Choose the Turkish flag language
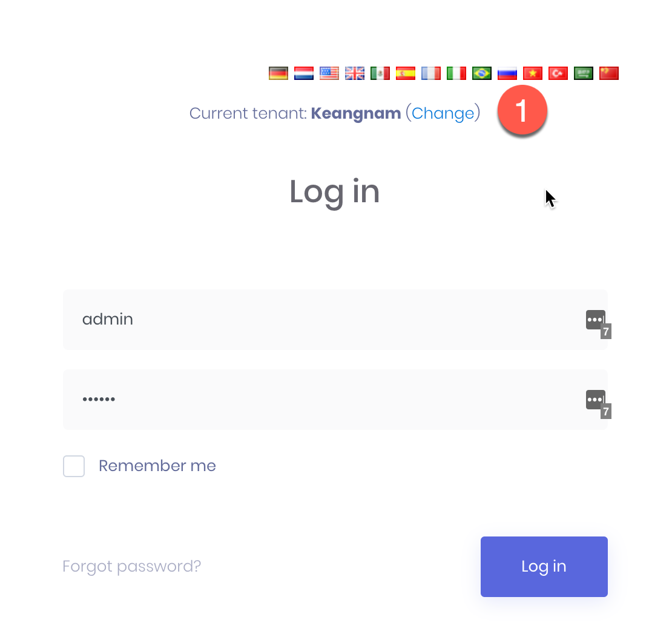Screen dimensions: 672x637 coord(558,73)
